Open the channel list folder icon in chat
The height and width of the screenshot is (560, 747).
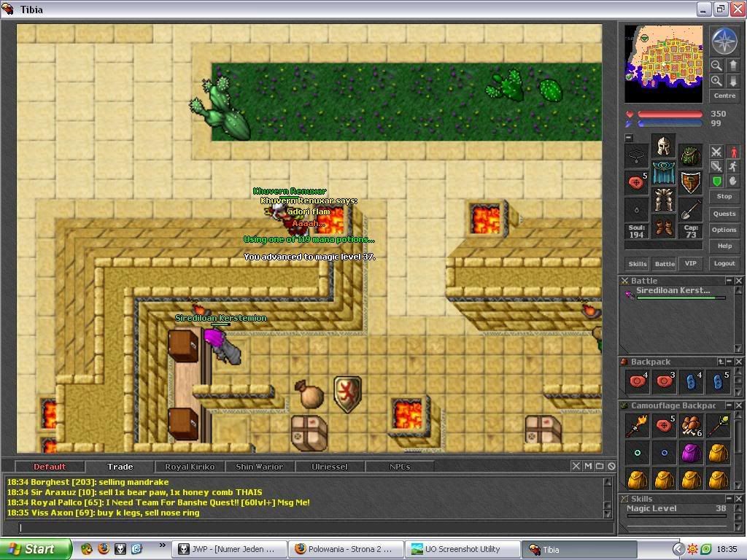pyautogui.click(x=600, y=466)
